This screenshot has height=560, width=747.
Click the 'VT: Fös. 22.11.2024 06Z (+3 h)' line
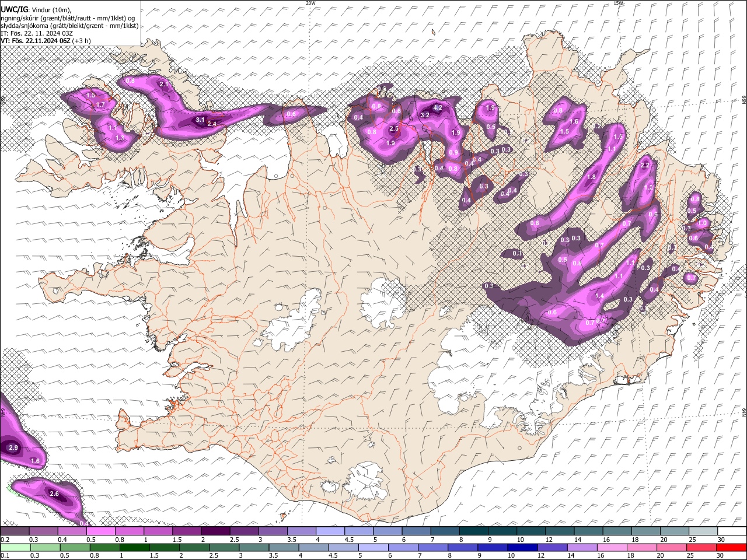pyautogui.click(x=46, y=41)
